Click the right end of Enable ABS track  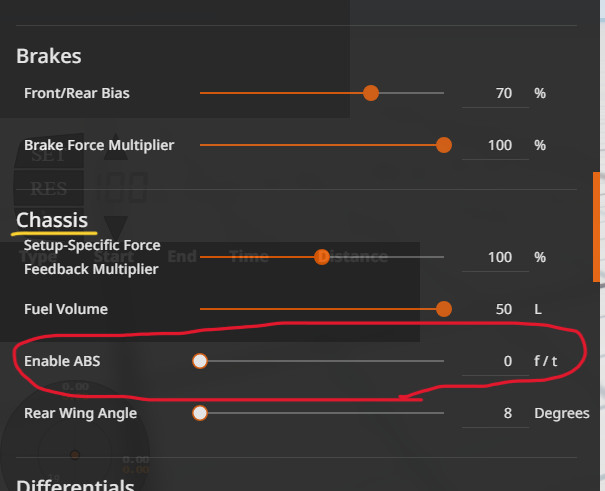(442, 361)
